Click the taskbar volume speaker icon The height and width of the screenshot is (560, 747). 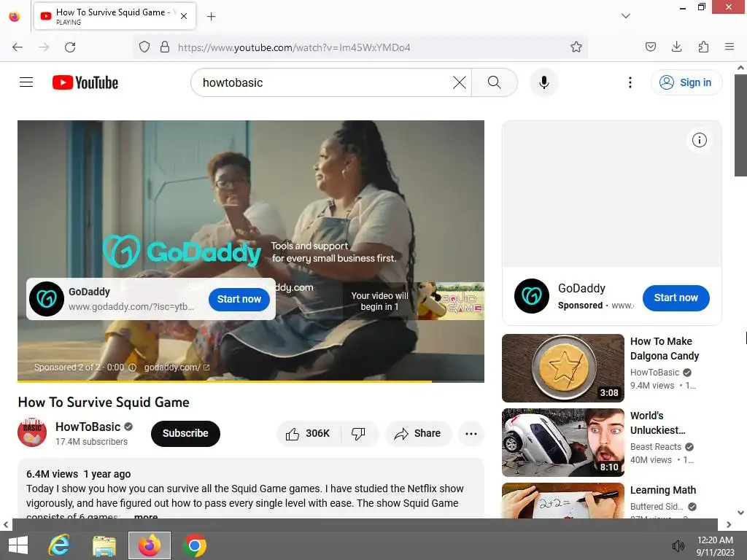[678, 545]
